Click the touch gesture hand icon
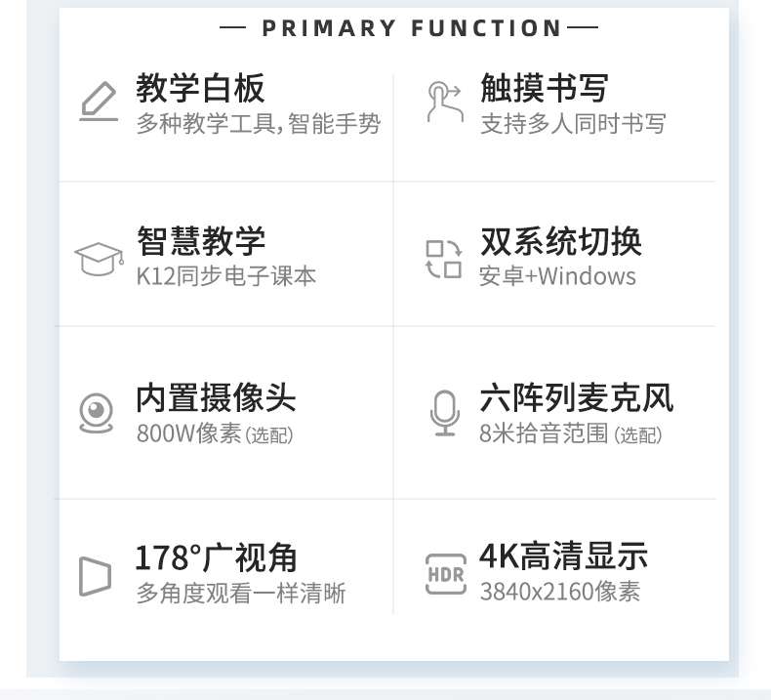Image resolution: width=771 pixels, height=700 pixels. pos(445,102)
